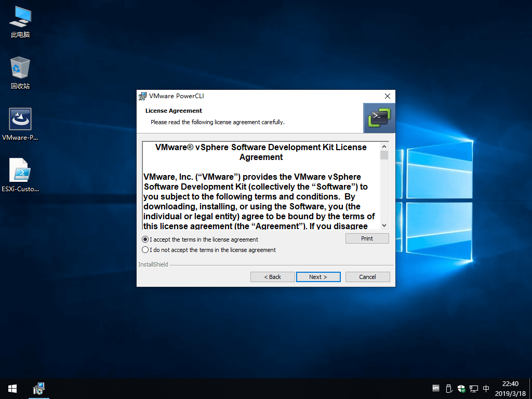The height and width of the screenshot is (399, 532).
Task: Click the VMware Tools tray icon
Action: 435,388
